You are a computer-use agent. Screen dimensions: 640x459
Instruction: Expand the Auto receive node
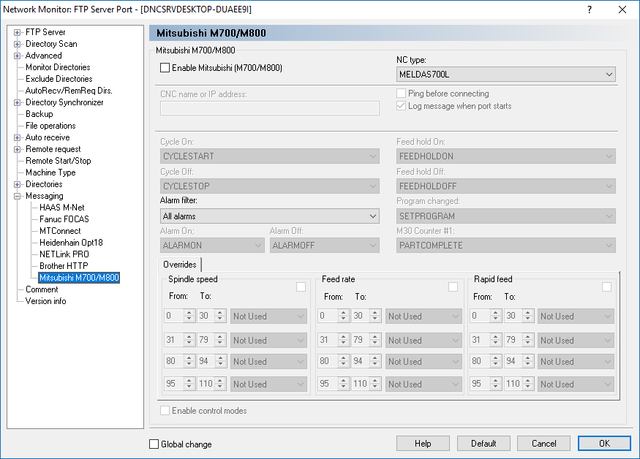click(17, 137)
